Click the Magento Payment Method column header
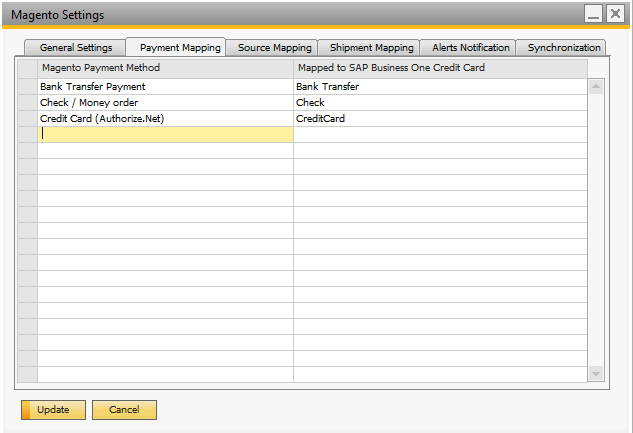 click(165, 68)
